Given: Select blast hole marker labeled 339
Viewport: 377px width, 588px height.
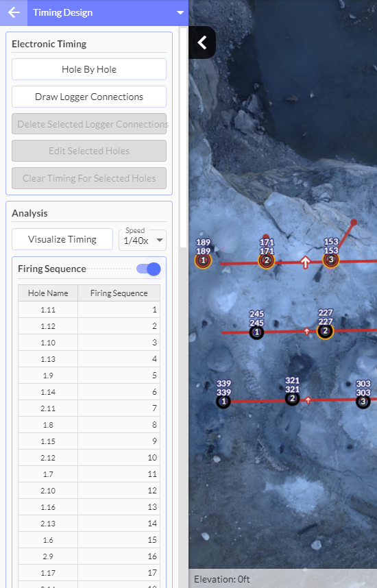Looking at the screenshot, I should coord(223,402).
